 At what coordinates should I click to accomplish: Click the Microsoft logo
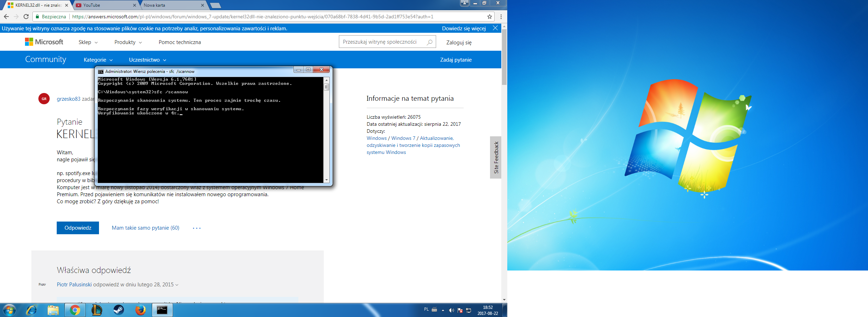(x=44, y=42)
